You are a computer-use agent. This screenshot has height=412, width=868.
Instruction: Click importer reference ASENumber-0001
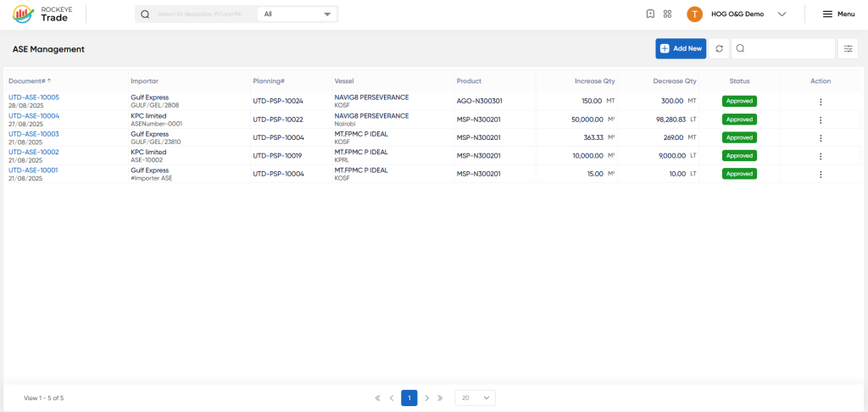coord(156,124)
